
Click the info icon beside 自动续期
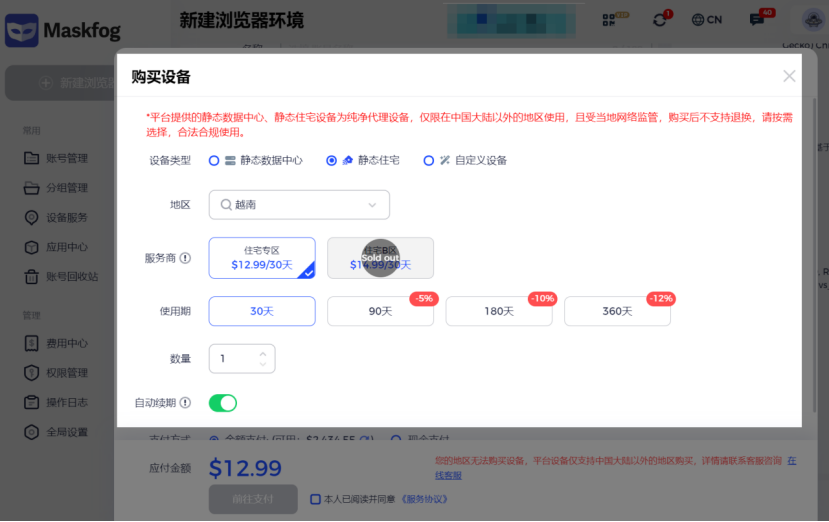[x=185, y=403]
